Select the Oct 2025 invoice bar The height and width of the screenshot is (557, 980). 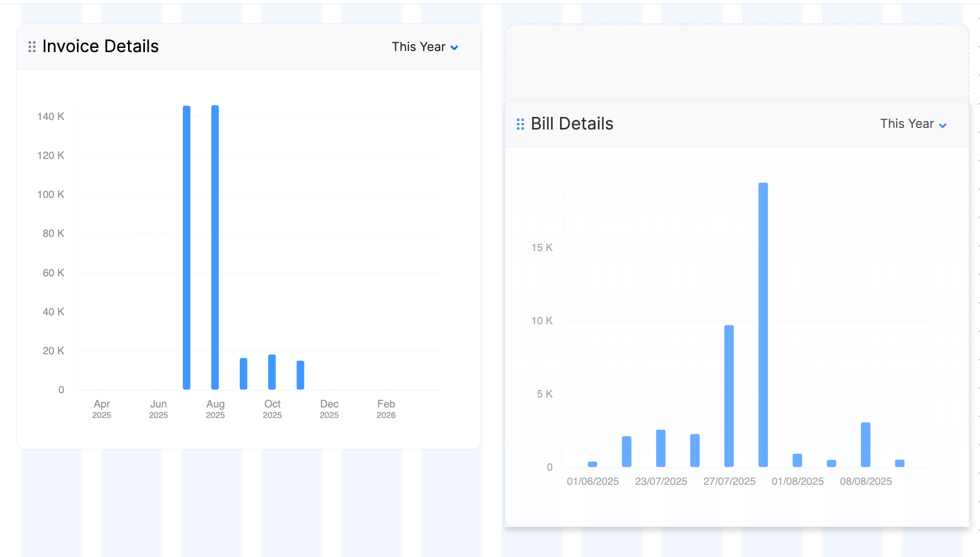coord(272,372)
